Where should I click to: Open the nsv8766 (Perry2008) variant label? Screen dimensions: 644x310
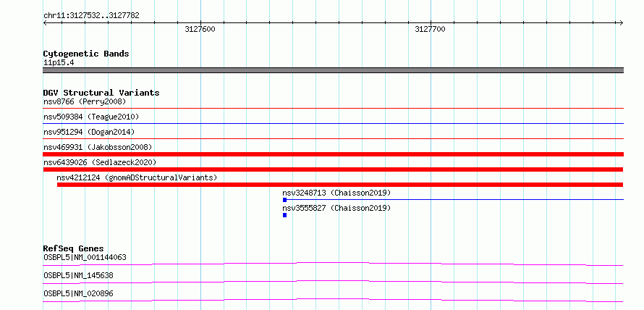pyautogui.click(x=85, y=101)
